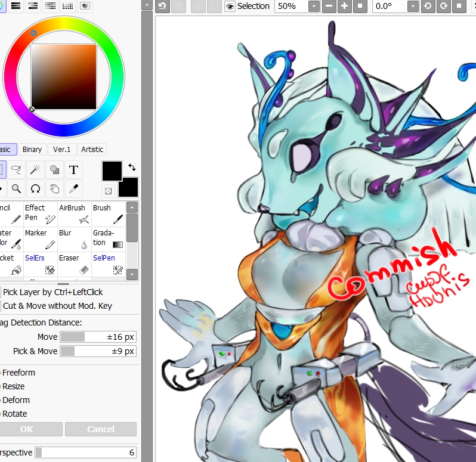Pick the Eyedropper color picker tool
The height and width of the screenshot is (462, 476).
tap(73, 189)
